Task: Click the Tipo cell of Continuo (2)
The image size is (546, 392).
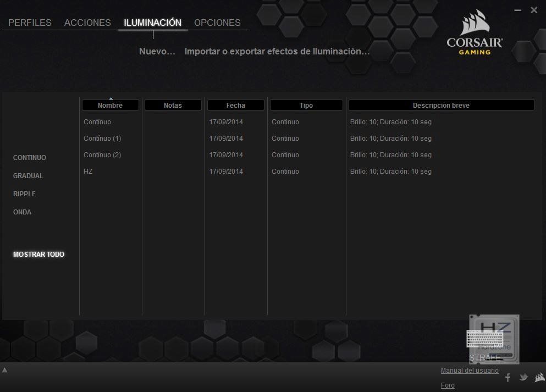Action: pos(285,155)
